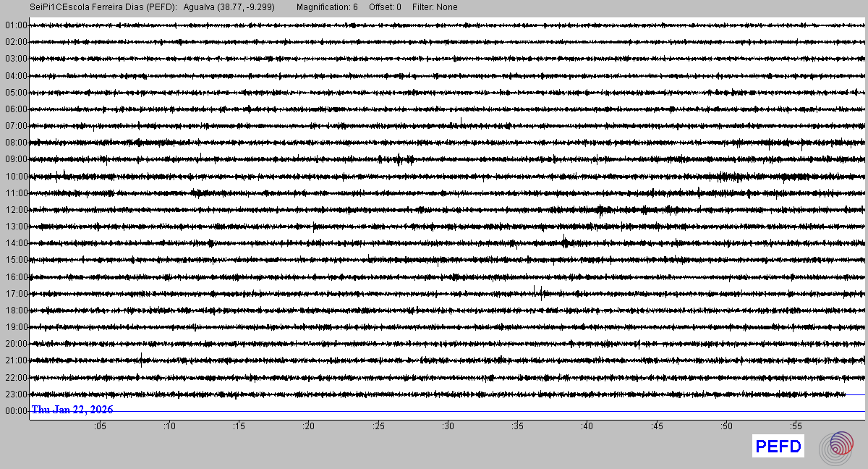Click the Agualva coordinates text in header
The width and height of the screenshot is (868, 469).
point(229,7)
